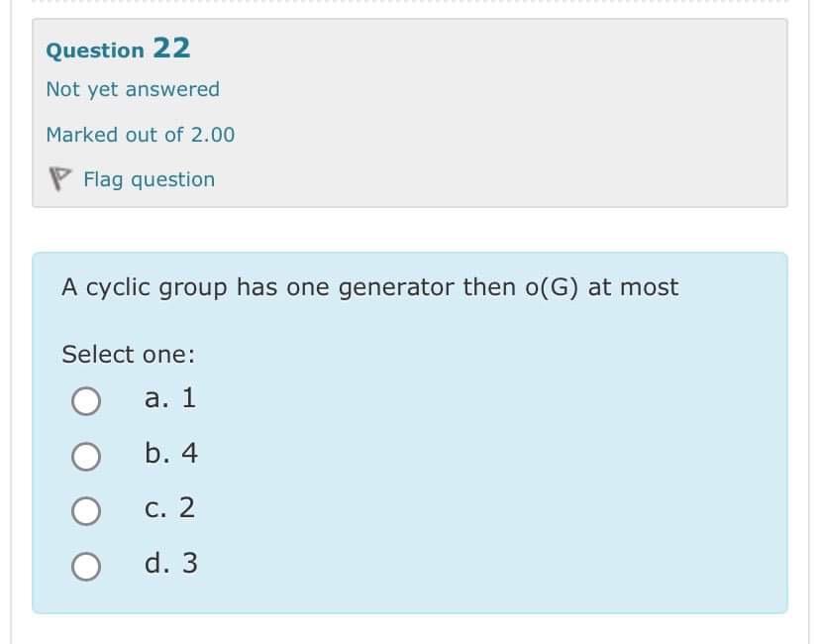The image size is (820, 644).
Task: Click the question text about cyclic group
Action: 369,287
